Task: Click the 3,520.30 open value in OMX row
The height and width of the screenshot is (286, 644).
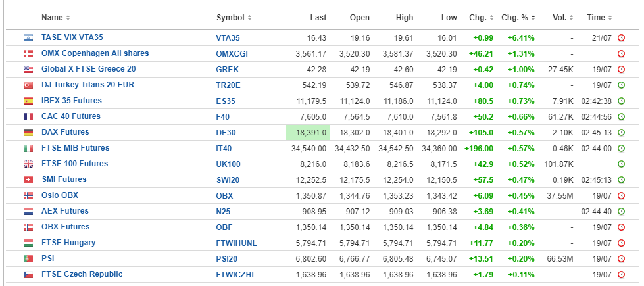Action: pyautogui.click(x=355, y=54)
